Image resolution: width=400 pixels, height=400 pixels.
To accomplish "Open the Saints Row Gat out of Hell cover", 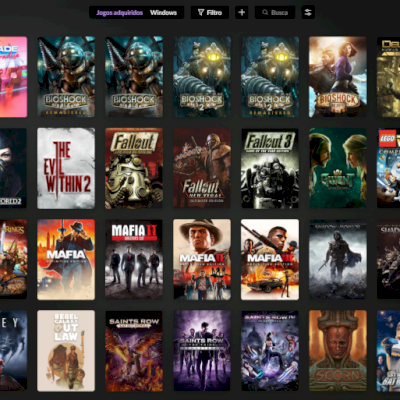I will [134, 351].
